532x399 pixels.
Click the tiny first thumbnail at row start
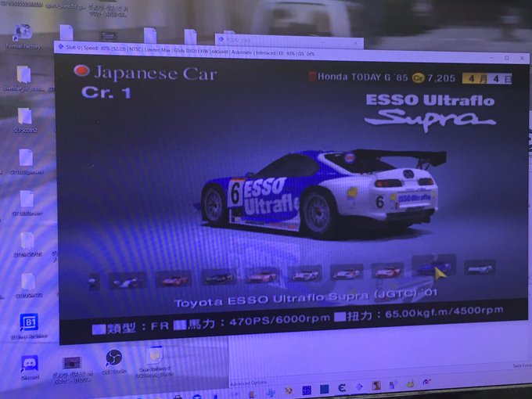[x=94, y=282]
